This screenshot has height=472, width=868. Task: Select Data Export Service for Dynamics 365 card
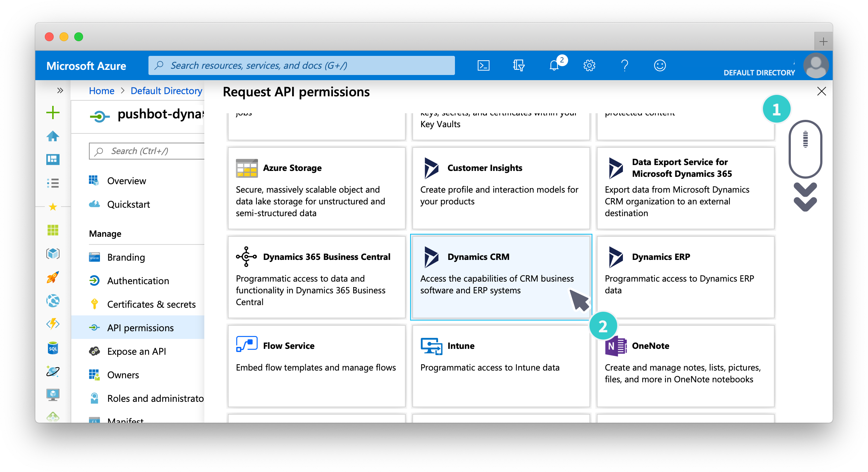[685, 188]
